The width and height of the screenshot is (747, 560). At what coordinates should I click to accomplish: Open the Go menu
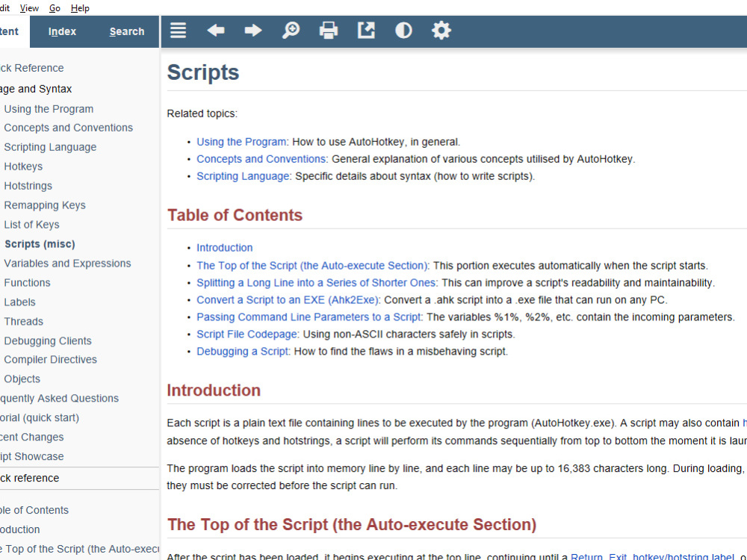[x=55, y=8]
